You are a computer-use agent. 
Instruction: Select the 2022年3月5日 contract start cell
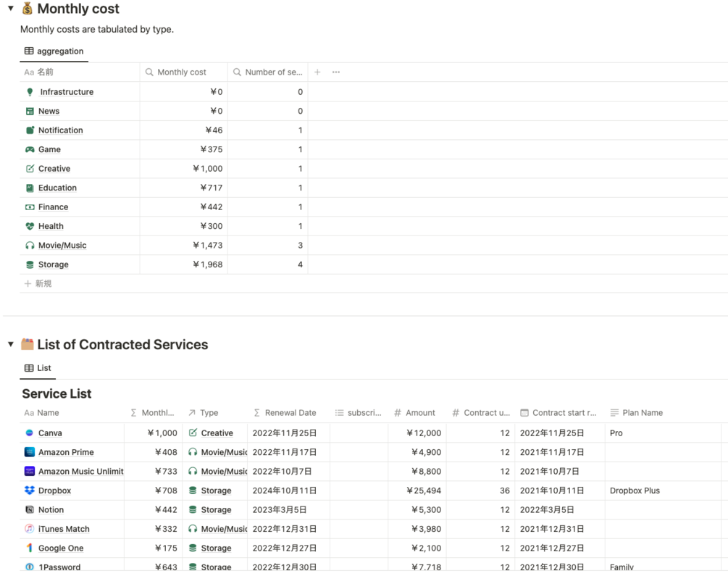(x=559, y=509)
